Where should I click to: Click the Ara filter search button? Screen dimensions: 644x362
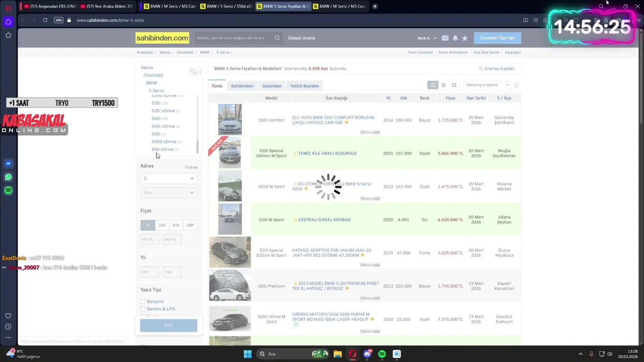[x=169, y=325]
